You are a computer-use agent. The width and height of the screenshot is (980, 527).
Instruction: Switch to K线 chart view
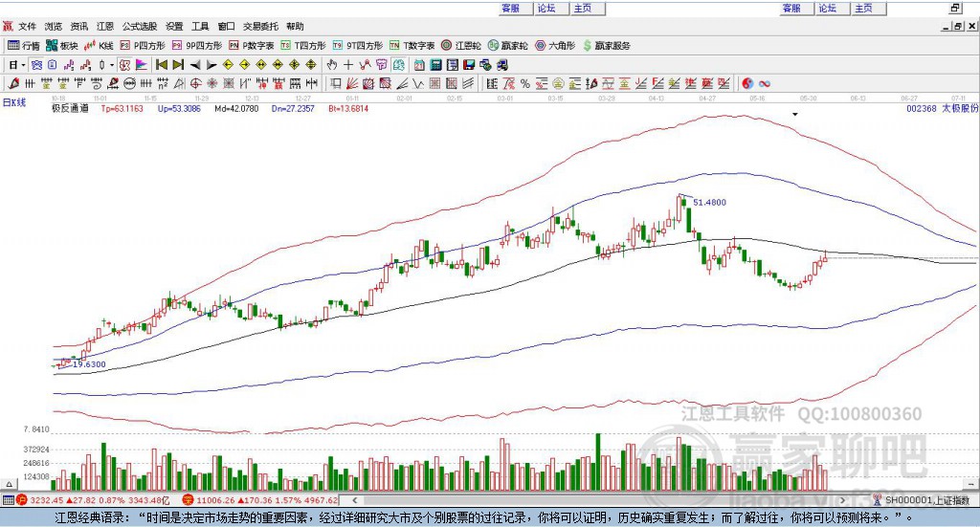click(x=99, y=46)
